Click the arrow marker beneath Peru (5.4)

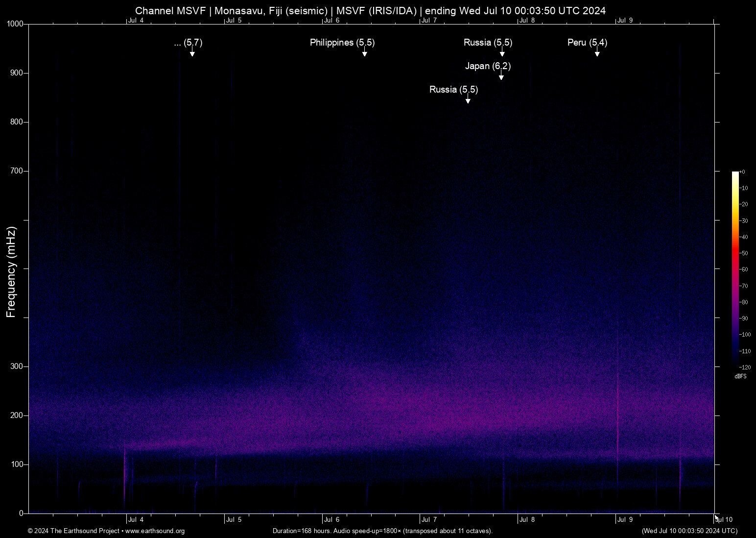597,53
